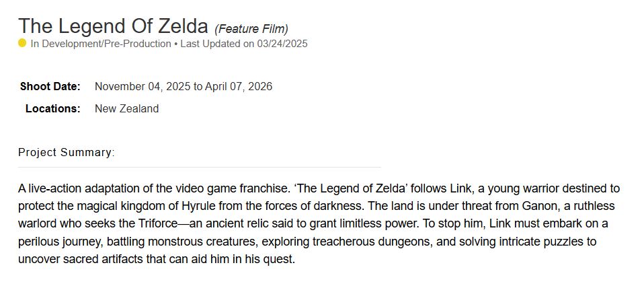This screenshot has height=288, width=644.
Task: Open the "New Zealand" location value
Action: click(x=126, y=108)
